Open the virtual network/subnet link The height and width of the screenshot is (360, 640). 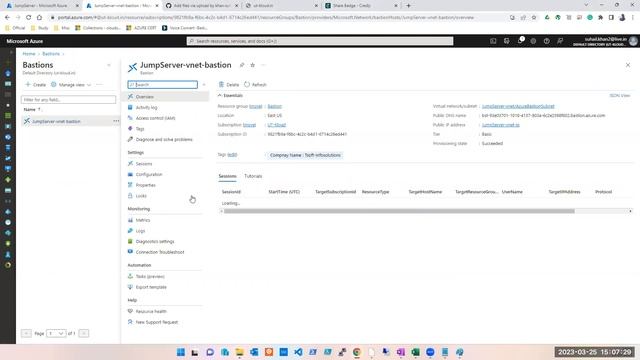click(x=518, y=106)
